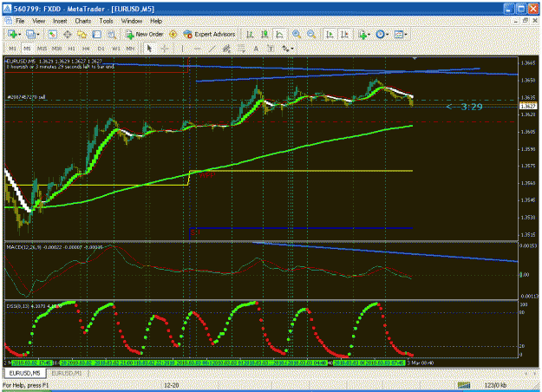Viewport: 542px width, 392px height.
Task: Select the cursor arrow tool
Action: point(149,49)
